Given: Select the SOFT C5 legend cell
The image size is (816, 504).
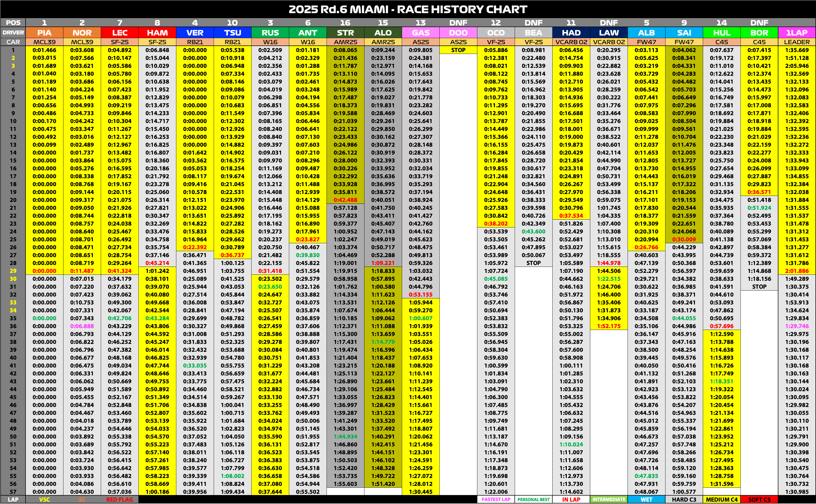Looking at the screenshot, I should click(759, 499).
